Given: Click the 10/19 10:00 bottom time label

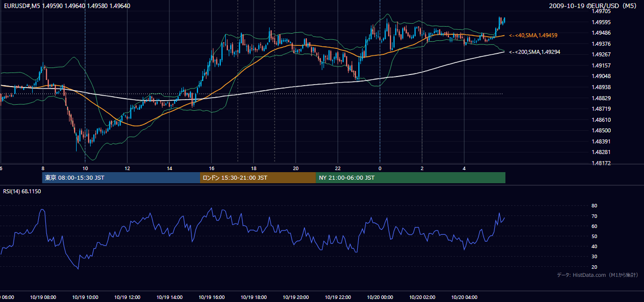Looking at the screenshot, I should tap(85, 297).
